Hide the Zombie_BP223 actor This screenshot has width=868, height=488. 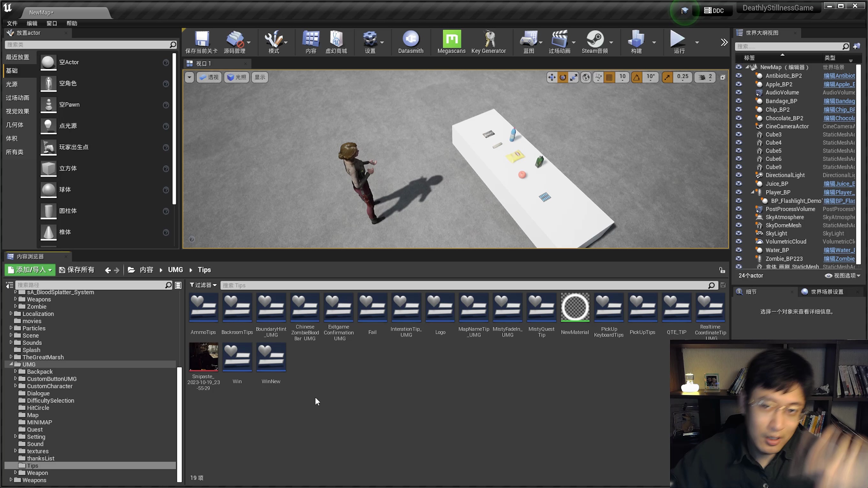point(739,259)
